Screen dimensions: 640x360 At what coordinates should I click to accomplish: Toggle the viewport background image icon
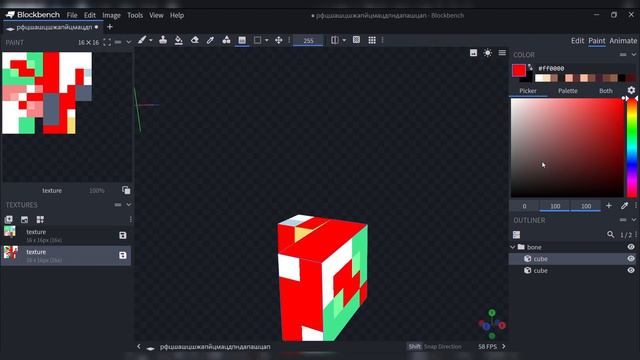pos(473,53)
